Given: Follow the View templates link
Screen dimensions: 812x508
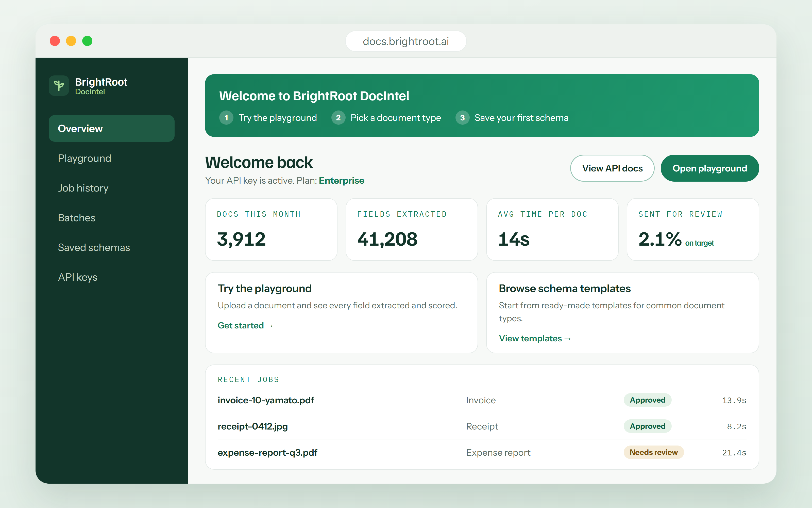Looking at the screenshot, I should pos(535,338).
